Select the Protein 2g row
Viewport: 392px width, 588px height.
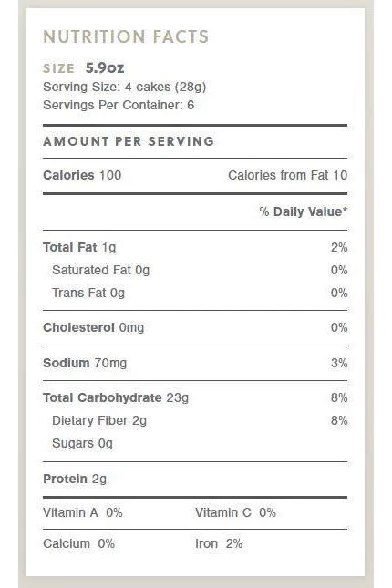[x=75, y=479]
